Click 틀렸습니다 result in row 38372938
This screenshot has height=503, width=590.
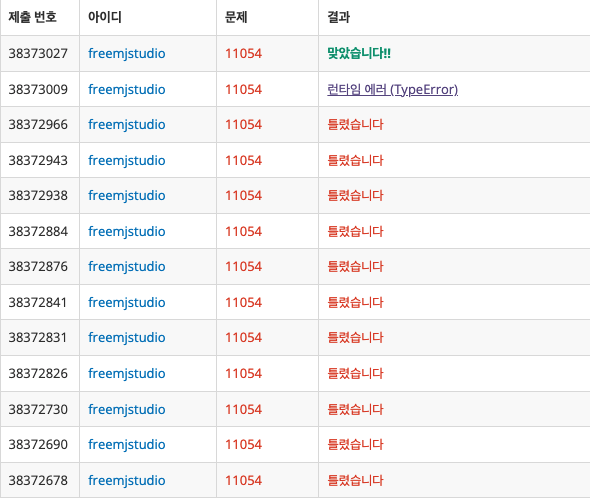[x=355, y=196]
